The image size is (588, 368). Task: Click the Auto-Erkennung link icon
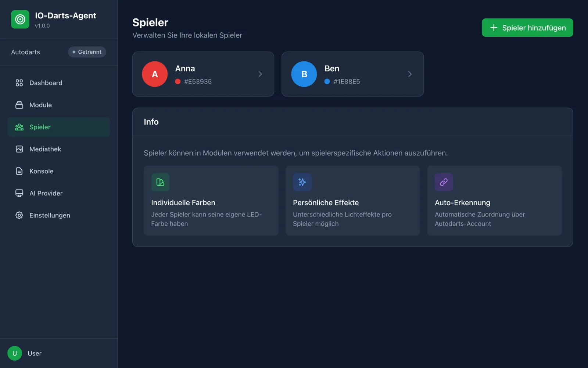point(444,182)
